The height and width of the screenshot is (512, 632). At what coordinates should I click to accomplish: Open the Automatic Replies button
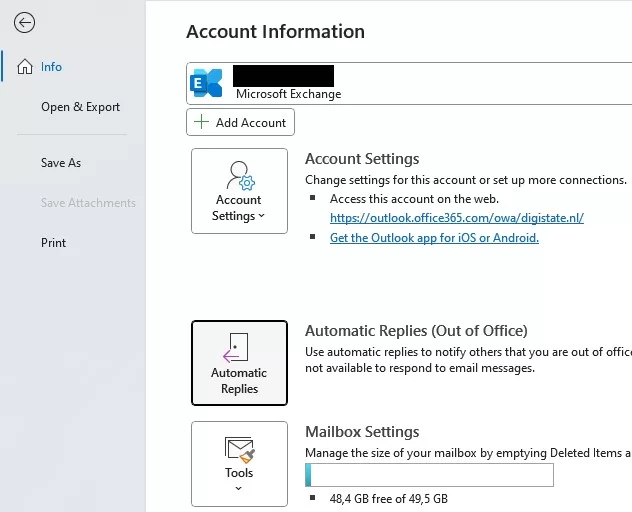coord(239,363)
